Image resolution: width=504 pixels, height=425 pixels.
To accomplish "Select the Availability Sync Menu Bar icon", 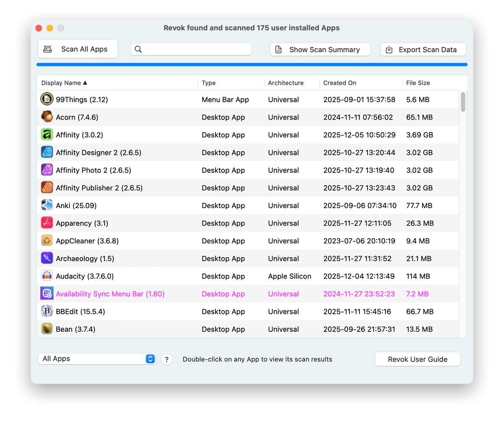I will [x=47, y=294].
